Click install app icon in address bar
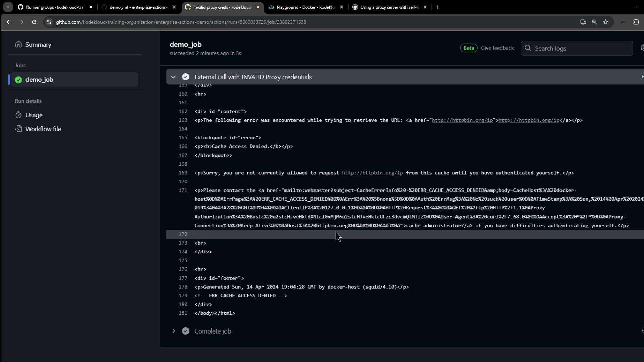 (x=583, y=22)
